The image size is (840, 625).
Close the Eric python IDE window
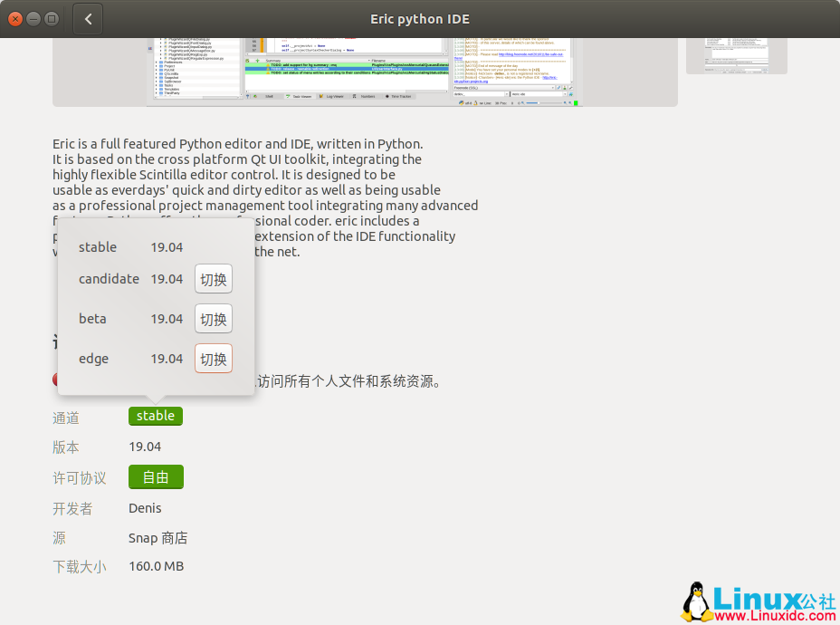tap(15, 19)
